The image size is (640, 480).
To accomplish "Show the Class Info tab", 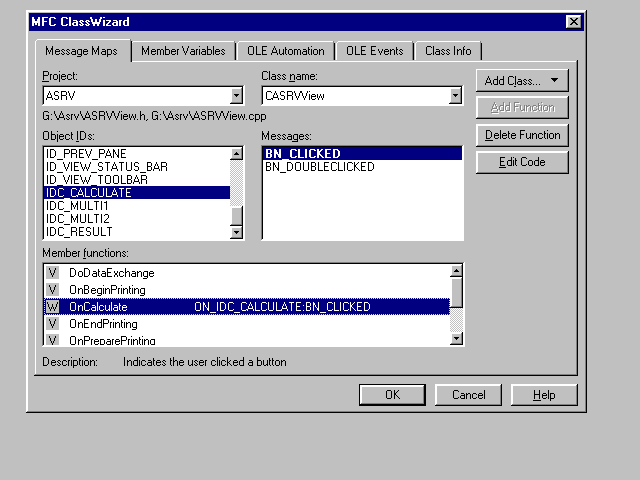I will coord(448,51).
